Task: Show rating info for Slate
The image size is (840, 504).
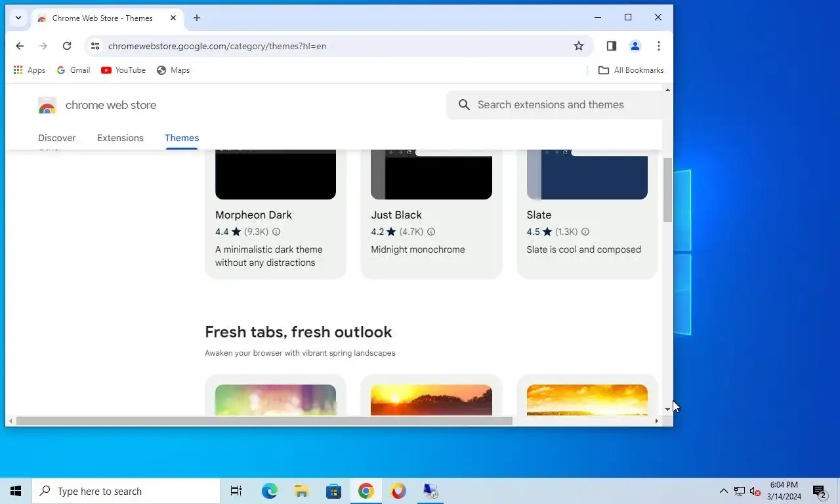Action: [585, 232]
